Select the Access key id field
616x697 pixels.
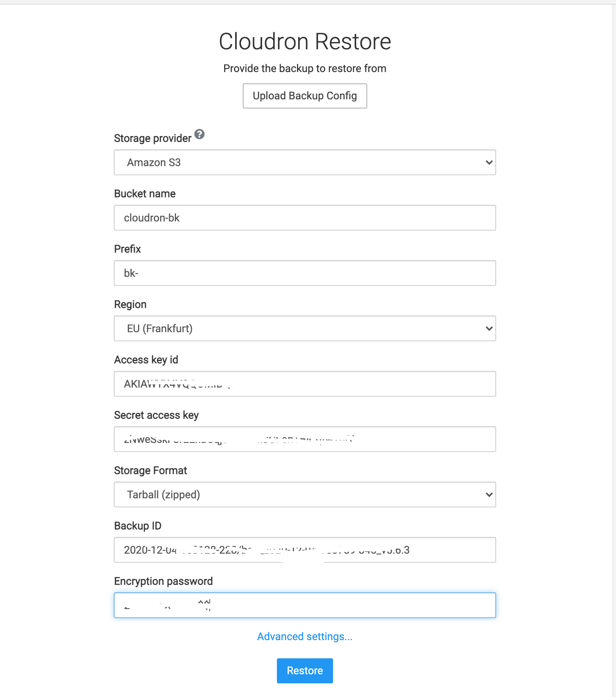pos(305,384)
